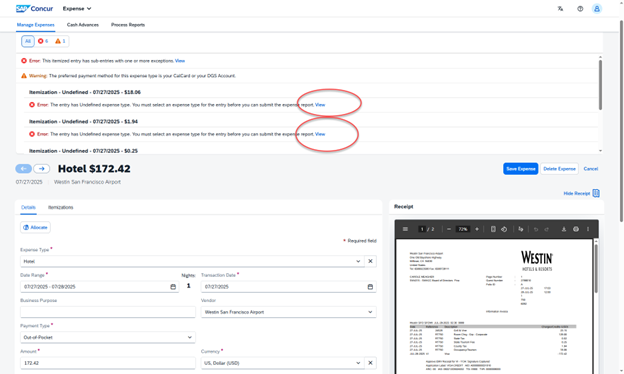Click "Itemization - Undefined - 07/27/2025 - $18.06" heading
624x374 pixels.
pyautogui.click(x=85, y=92)
